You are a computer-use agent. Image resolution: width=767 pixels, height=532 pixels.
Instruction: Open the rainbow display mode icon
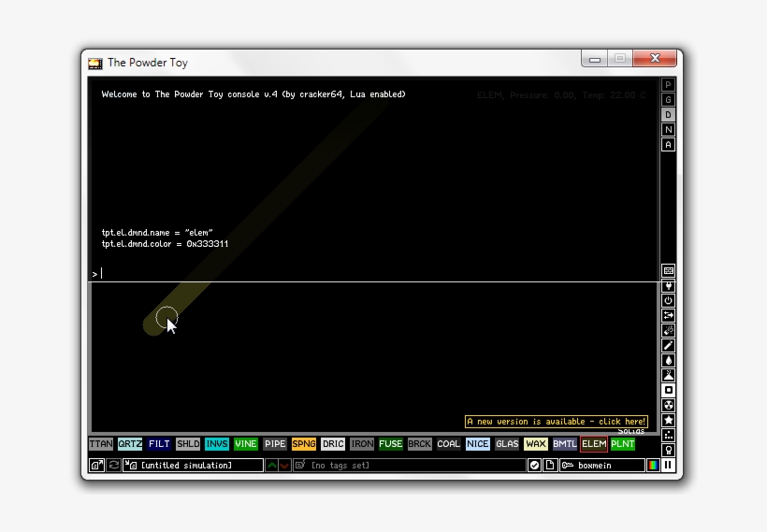(x=653, y=465)
